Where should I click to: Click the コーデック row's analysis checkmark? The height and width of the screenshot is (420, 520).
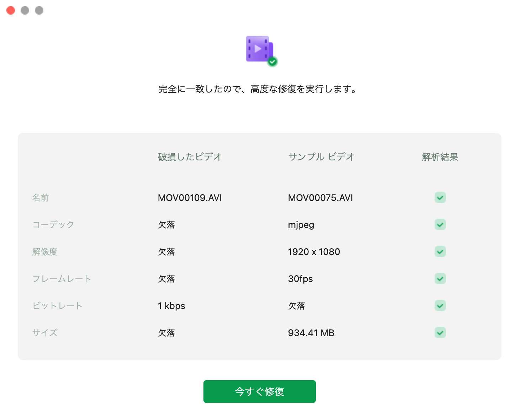pyautogui.click(x=440, y=224)
